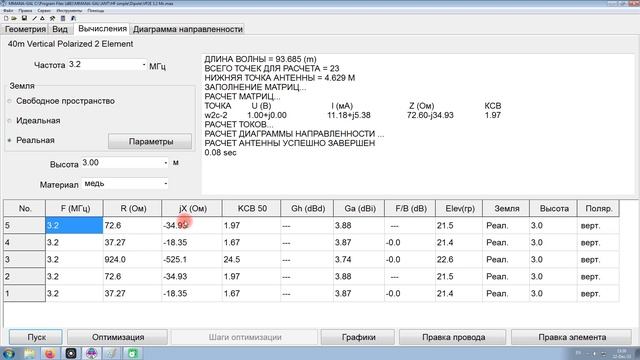Click R value 924.0 in row 3
Viewport: 640px width, 360px height.
(132, 260)
